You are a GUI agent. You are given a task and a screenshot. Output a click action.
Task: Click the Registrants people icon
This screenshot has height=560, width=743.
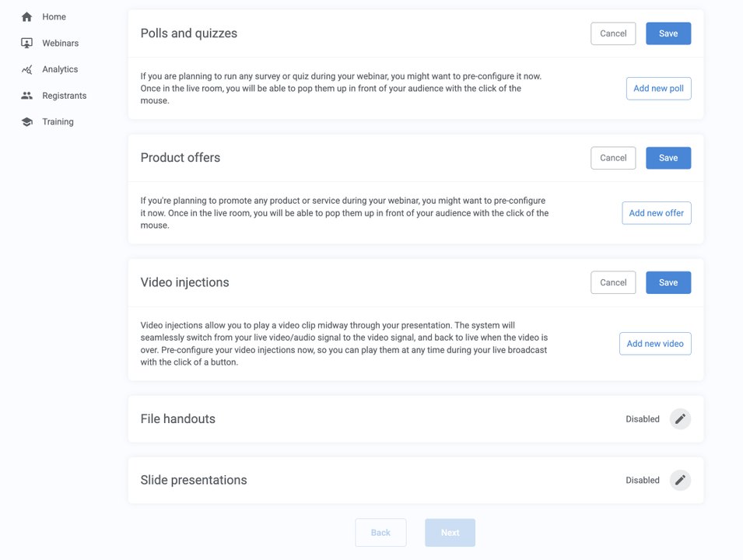coord(27,96)
